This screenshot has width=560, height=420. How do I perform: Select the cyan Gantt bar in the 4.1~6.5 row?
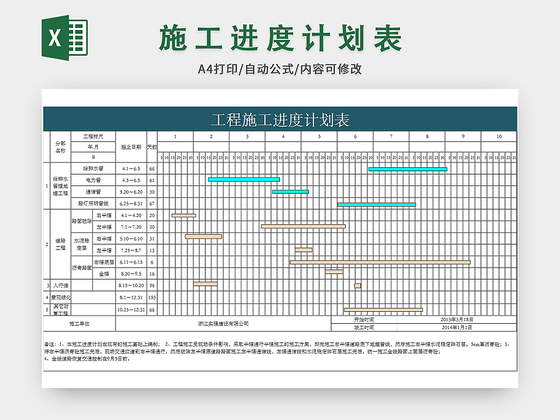click(x=408, y=169)
